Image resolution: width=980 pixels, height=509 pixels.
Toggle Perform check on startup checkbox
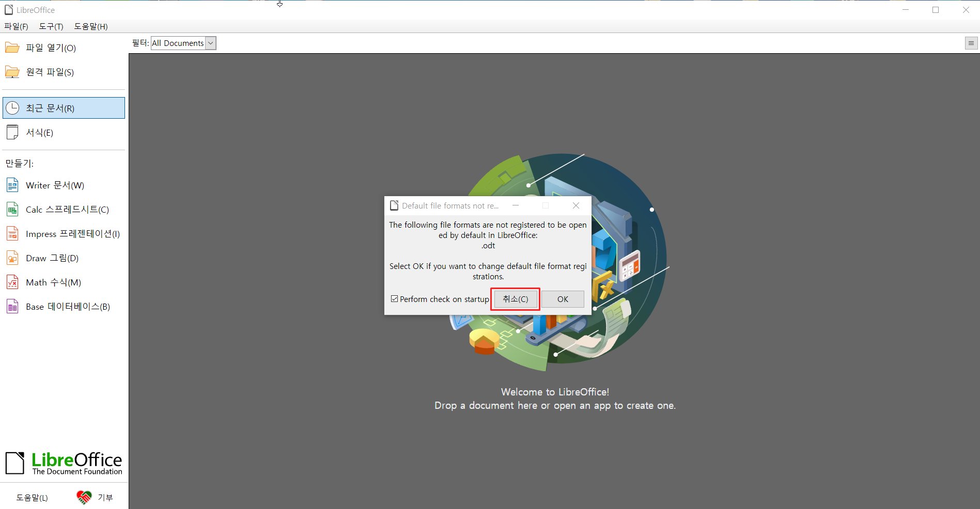pos(395,299)
